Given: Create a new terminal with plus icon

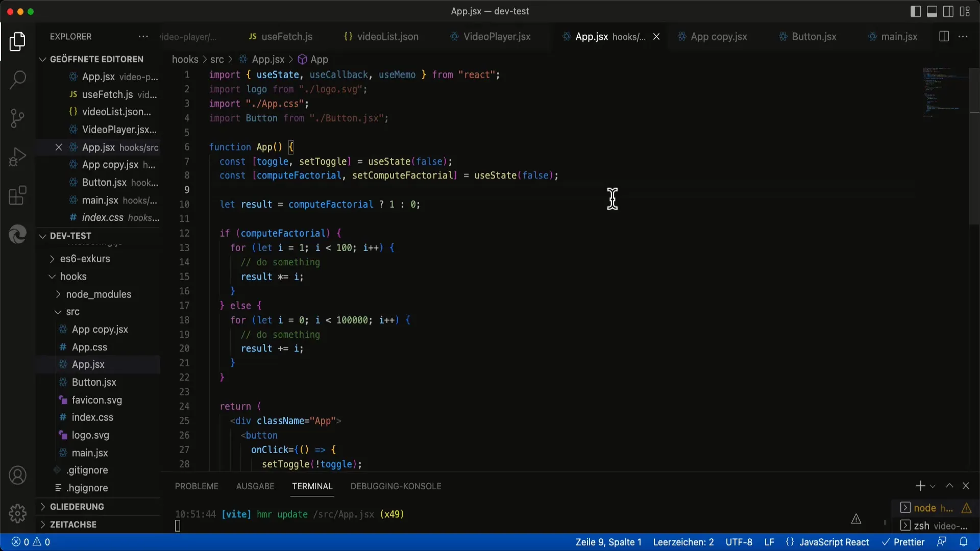Looking at the screenshot, I should pyautogui.click(x=920, y=486).
